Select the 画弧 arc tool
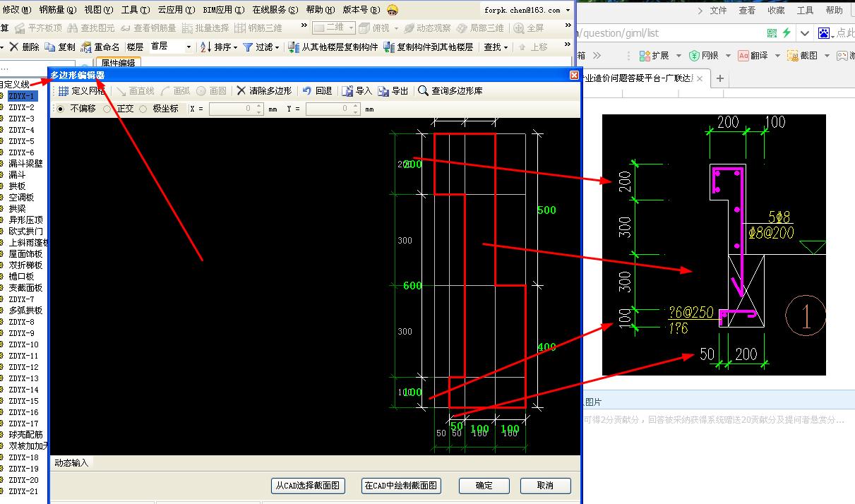The width and height of the screenshot is (855, 504). (x=176, y=91)
